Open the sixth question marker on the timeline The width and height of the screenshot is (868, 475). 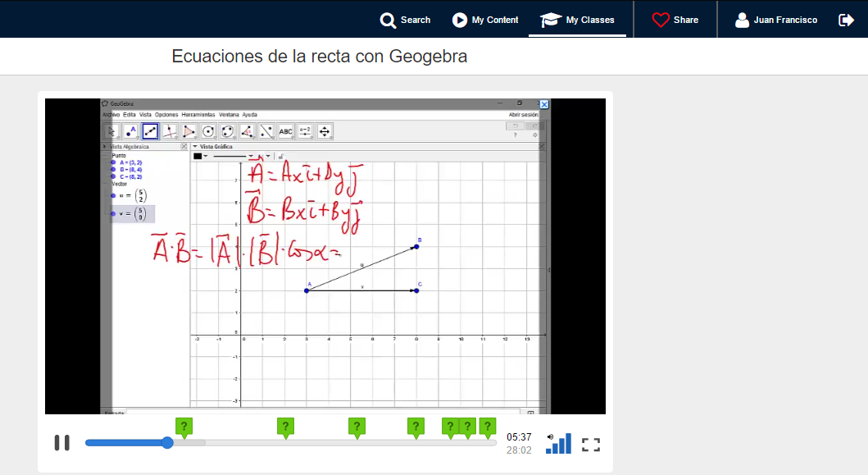pyautogui.click(x=468, y=427)
